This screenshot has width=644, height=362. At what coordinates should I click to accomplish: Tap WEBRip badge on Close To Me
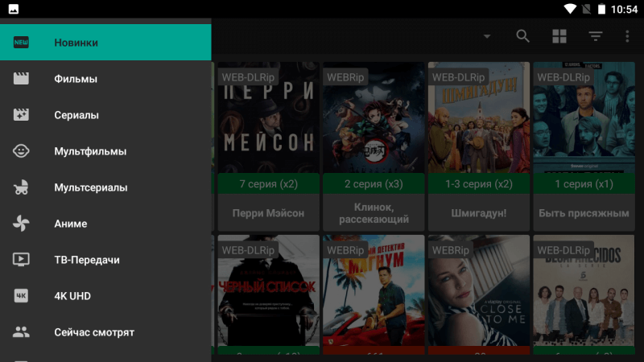[451, 250]
